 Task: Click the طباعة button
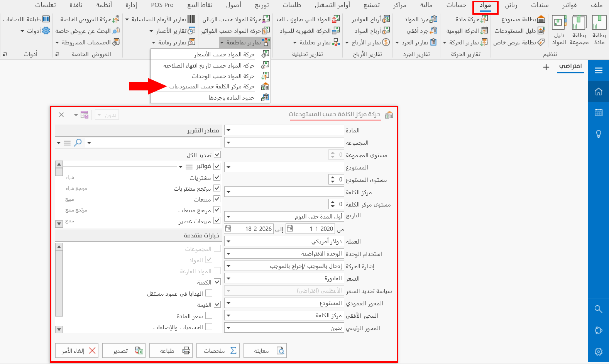pos(171,350)
